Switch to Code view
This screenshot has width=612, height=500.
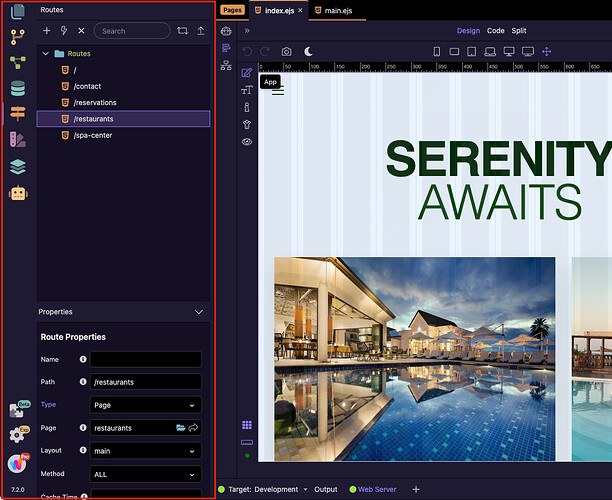point(495,31)
